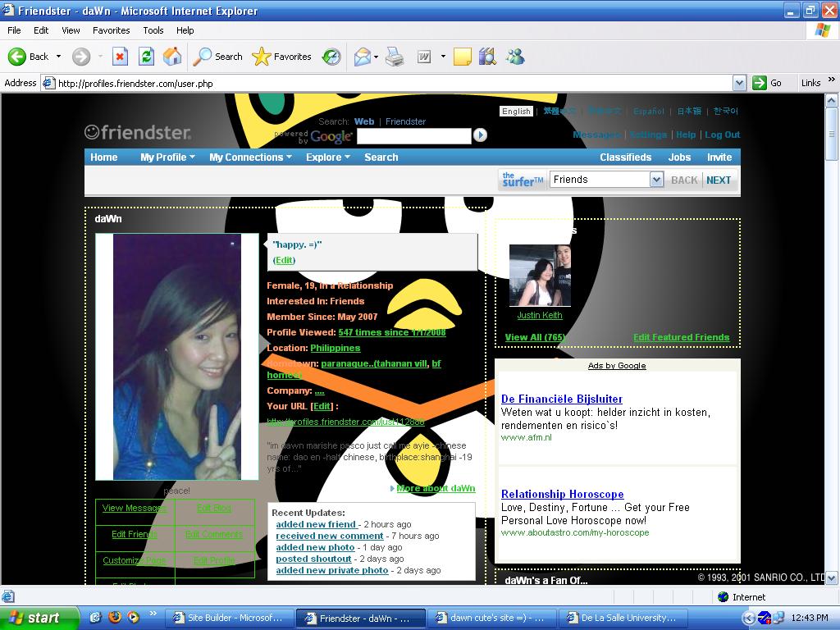Open the Start button
This screenshot has height=630, width=840.
(x=39, y=618)
